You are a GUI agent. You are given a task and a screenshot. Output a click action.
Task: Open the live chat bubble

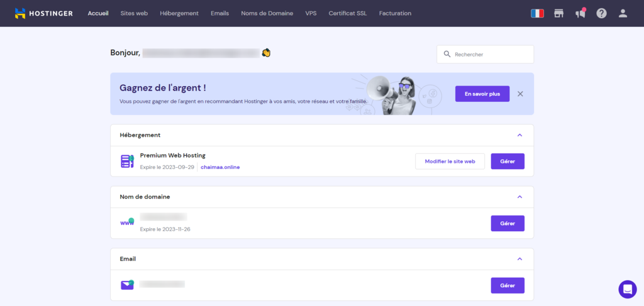(628, 289)
